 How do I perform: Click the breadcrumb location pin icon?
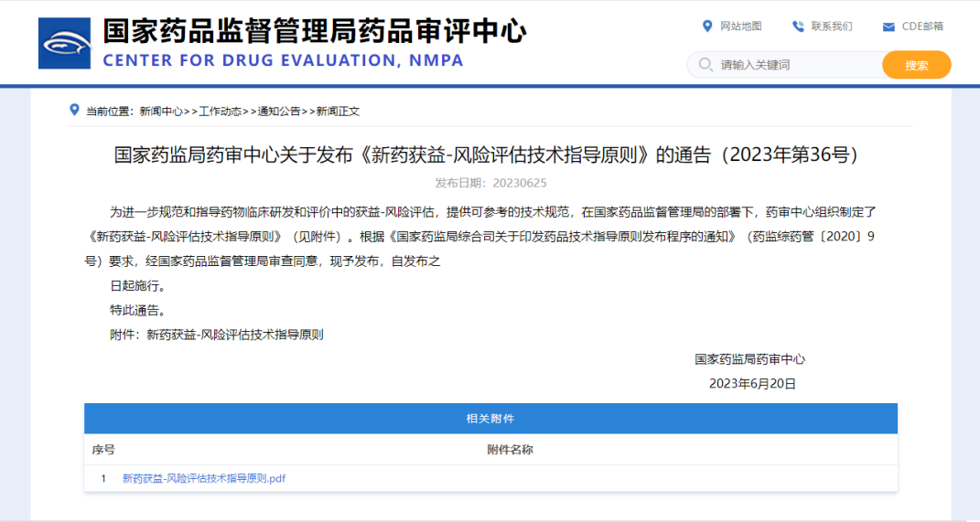coord(74,110)
